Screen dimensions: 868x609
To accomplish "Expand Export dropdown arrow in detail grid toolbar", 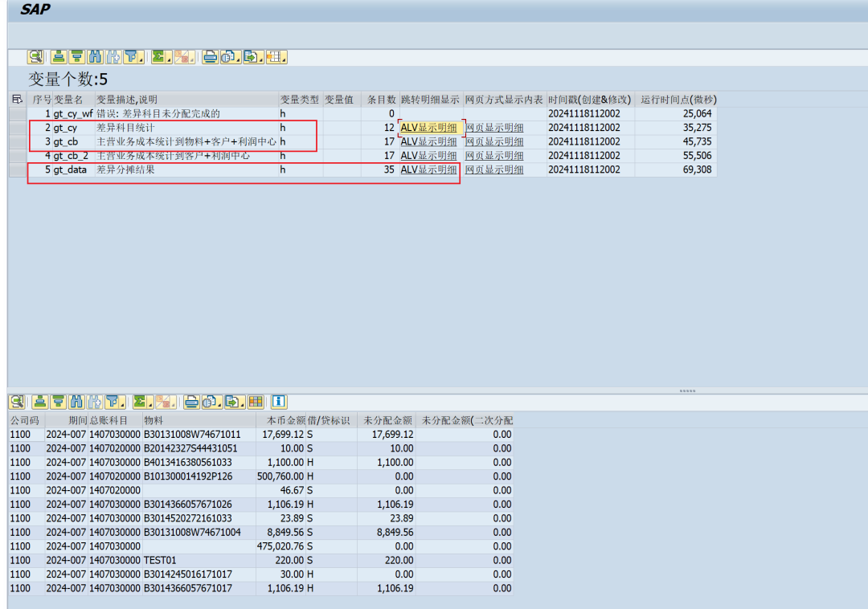I will click(x=243, y=405).
